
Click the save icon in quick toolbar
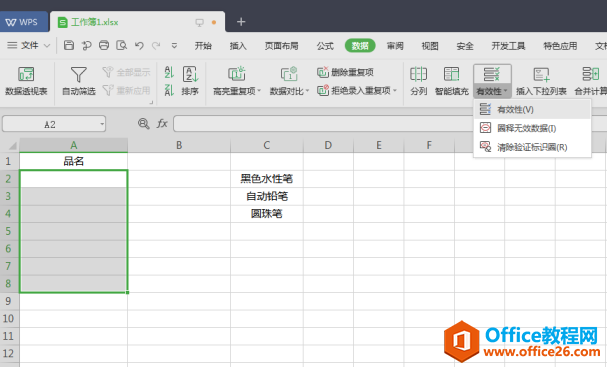(x=69, y=45)
